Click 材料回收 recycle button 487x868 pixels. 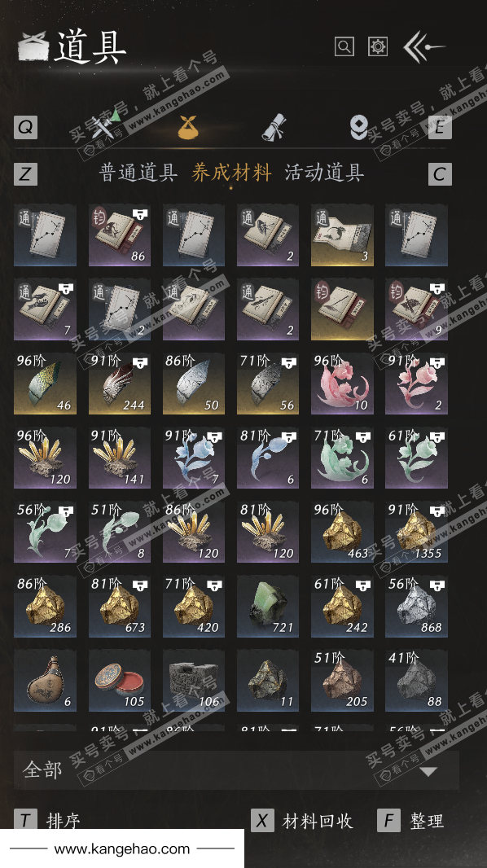point(302,821)
